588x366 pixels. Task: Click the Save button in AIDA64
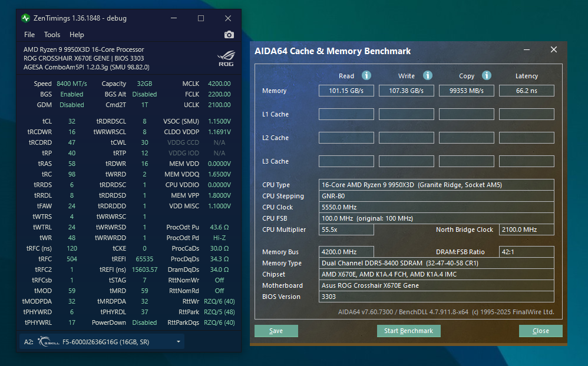point(276,331)
